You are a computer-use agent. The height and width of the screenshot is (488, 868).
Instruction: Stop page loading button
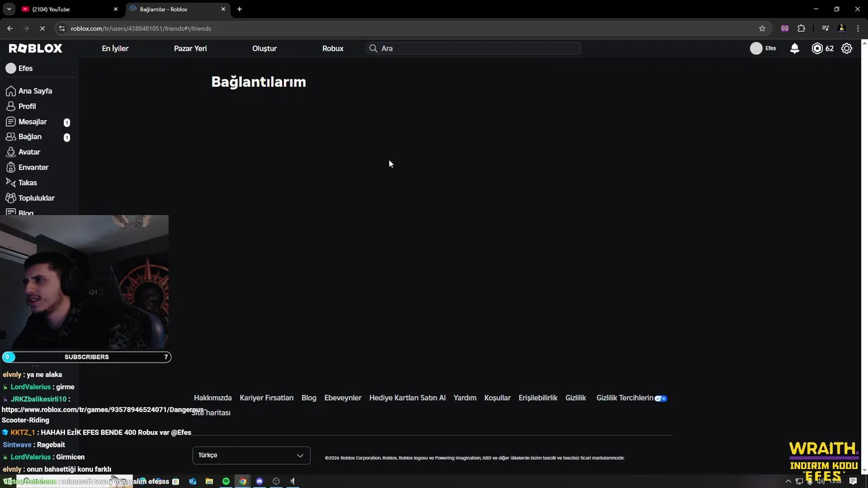[x=42, y=28]
